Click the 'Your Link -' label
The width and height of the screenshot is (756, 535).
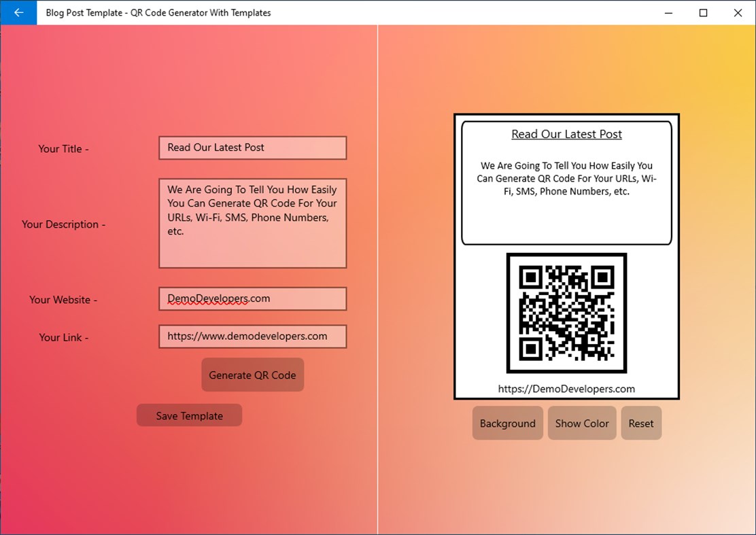[x=64, y=337]
